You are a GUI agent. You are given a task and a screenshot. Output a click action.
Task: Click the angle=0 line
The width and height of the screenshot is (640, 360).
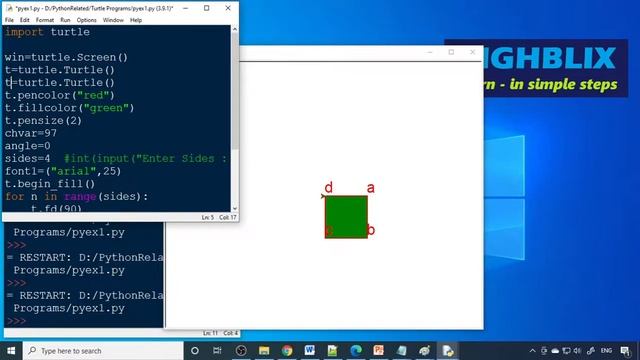pyautogui.click(x=28, y=146)
